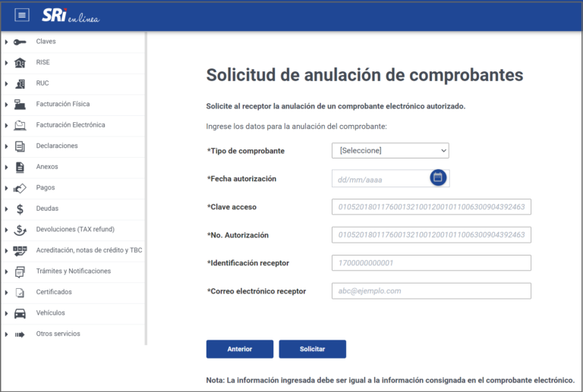
Task: Open Deudas in sidebar
Action: (x=47, y=209)
